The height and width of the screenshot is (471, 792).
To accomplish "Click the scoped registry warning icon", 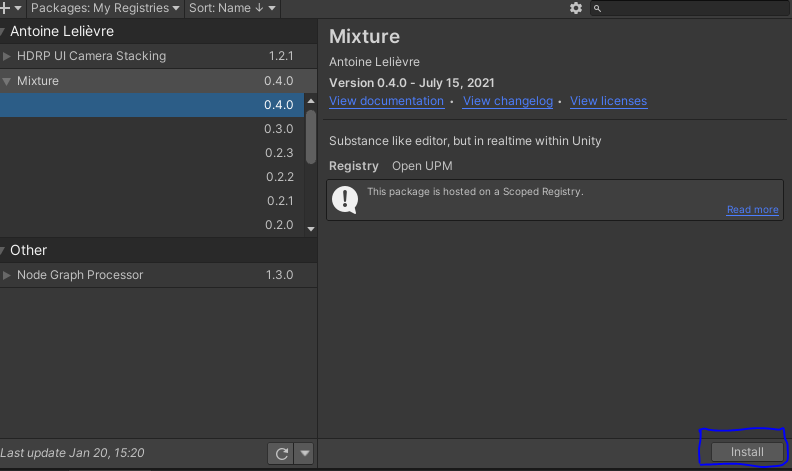I will coord(345,200).
